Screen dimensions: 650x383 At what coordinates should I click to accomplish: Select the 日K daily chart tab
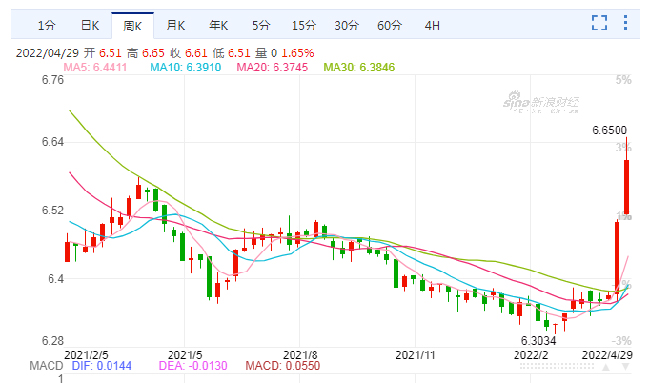[90, 26]
